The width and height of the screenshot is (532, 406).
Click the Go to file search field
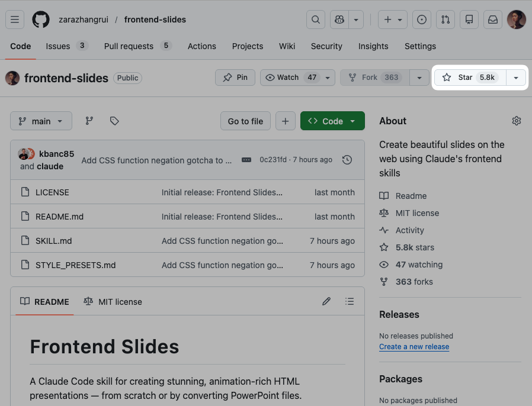tap(245, 121)
